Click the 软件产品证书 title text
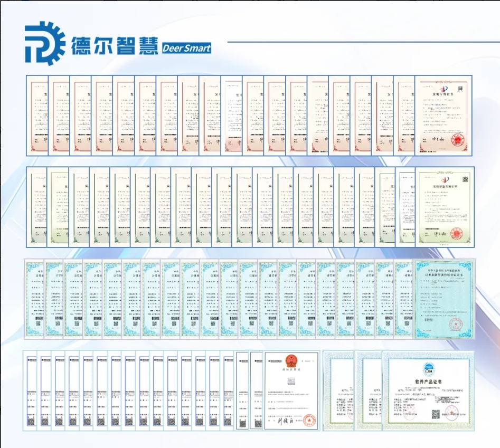 (428, 382)
